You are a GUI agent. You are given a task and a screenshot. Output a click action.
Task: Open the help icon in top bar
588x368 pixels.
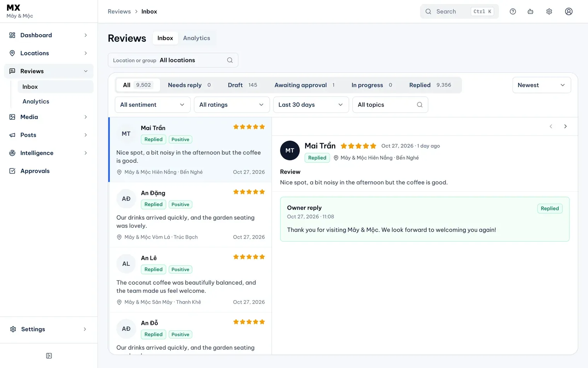513,12
